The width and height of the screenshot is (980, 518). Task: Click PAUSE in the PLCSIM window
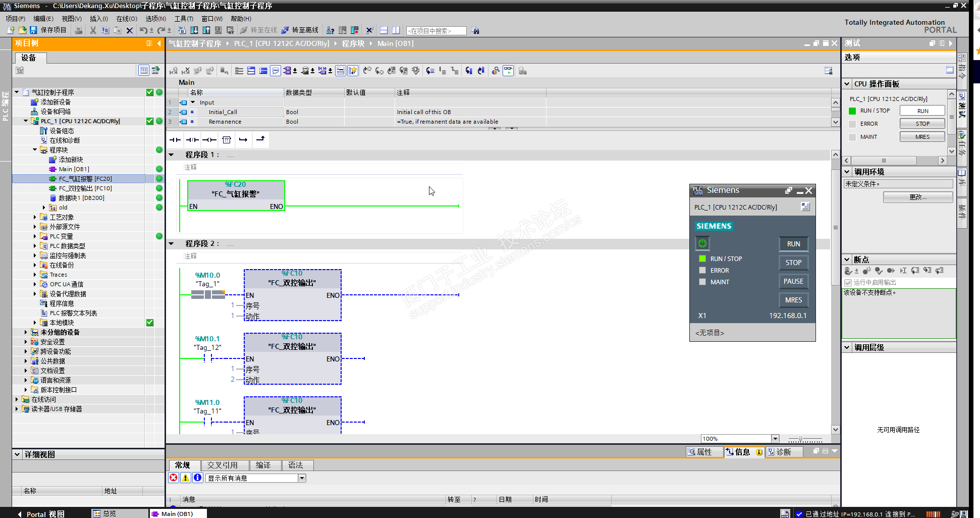(x=793, y=281)
